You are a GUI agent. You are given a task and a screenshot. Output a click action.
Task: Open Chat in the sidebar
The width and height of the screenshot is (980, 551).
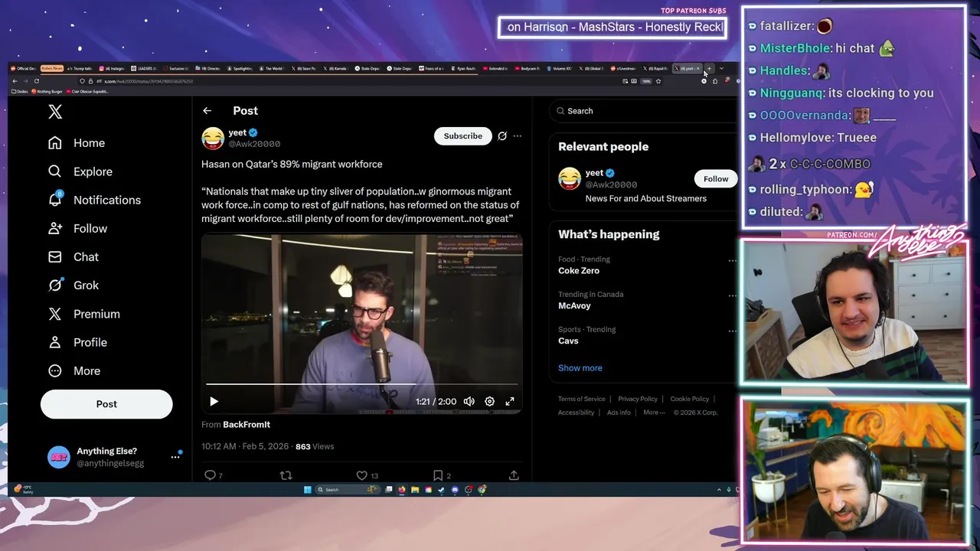pyautogui.click(x=73, y=256)
